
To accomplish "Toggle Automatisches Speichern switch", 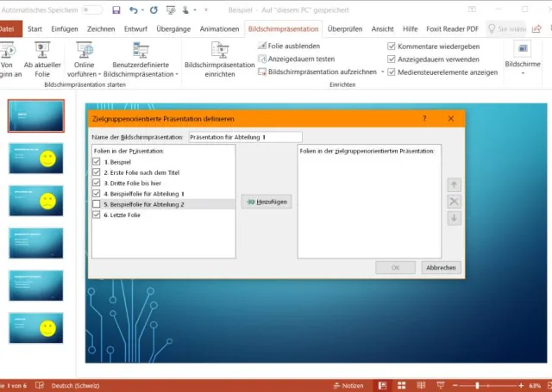I will tap(92, 9).
